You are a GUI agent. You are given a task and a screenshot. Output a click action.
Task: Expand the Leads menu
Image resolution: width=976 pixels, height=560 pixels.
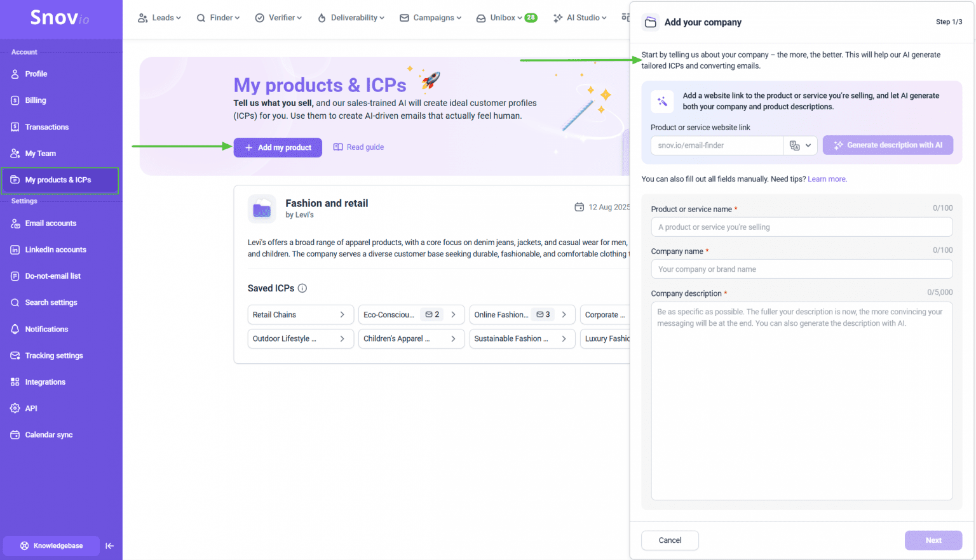159,18
